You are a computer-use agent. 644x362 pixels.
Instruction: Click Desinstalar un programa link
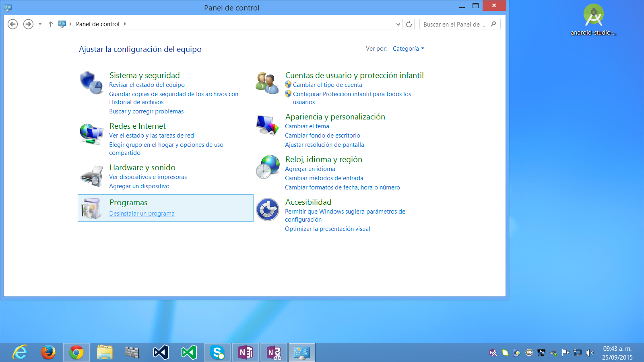click(142, 214)
